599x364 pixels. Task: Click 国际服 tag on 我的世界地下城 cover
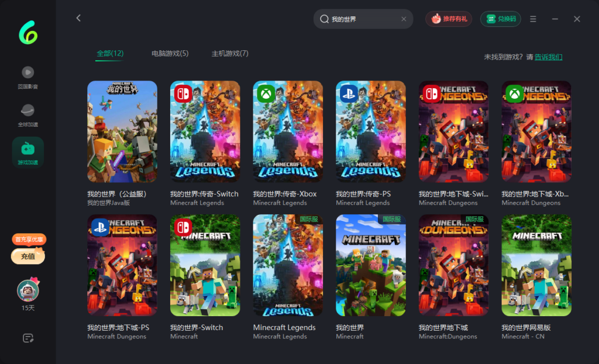click(475, 219)
